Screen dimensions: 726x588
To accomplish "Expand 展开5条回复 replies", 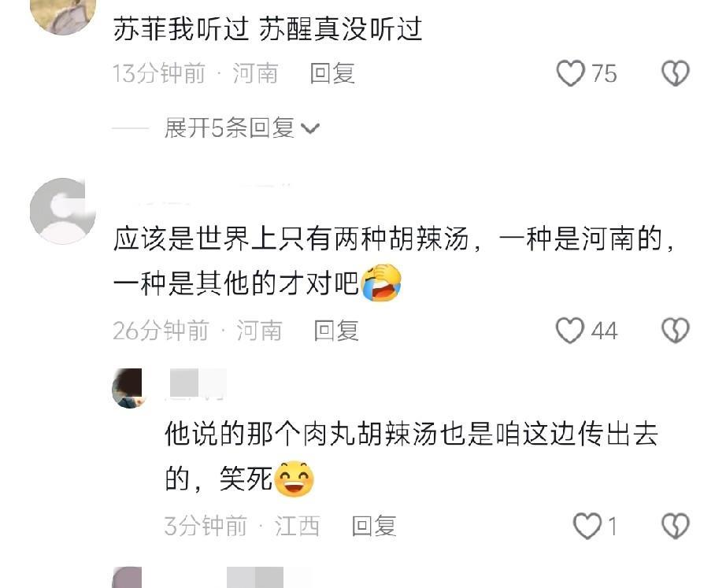I will click(x=229, y=128).
